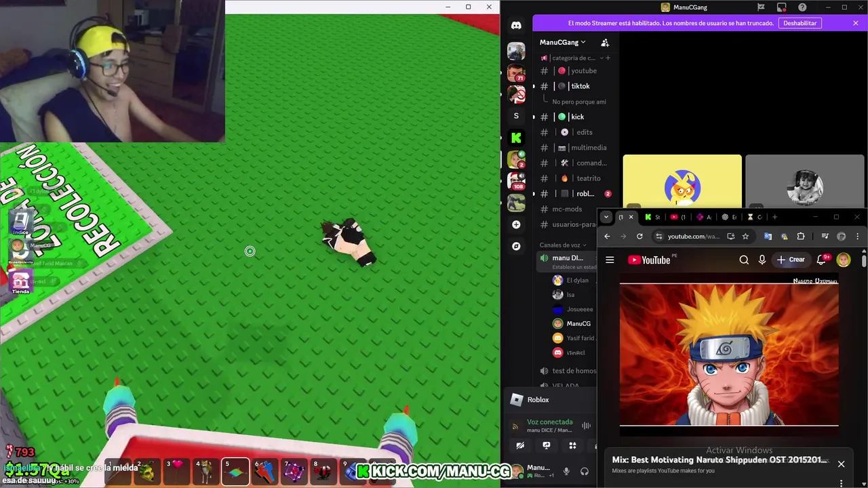
Task: Open the Chrome translate icon in the toolbar
Action: [x=768, y=236]
